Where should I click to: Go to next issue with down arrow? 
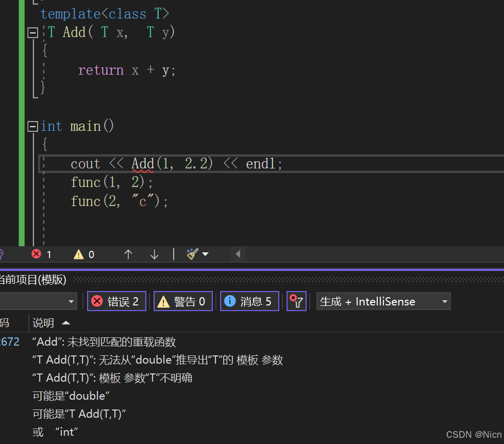(155, 254)
